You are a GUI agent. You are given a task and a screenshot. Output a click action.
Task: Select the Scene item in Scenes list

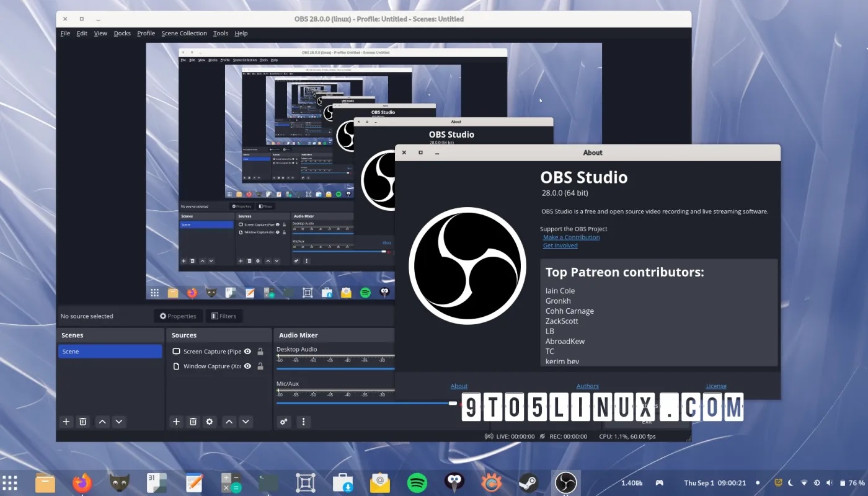pos(110,352)
